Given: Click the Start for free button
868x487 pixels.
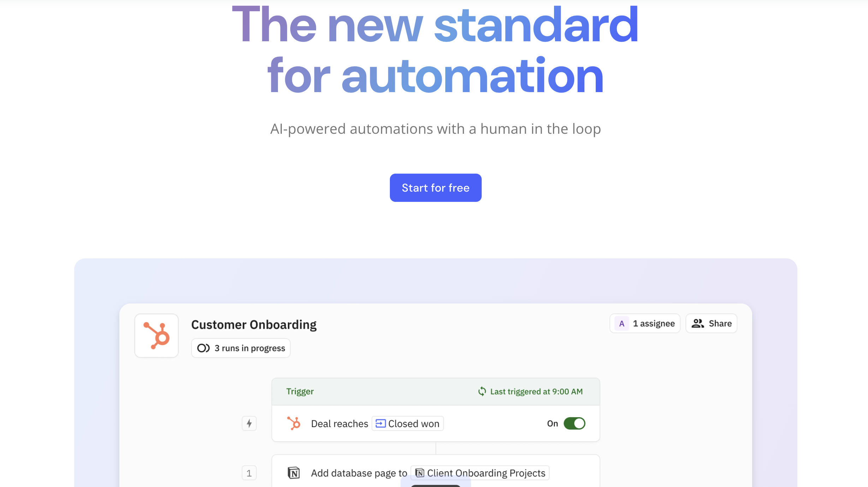Looking at the screenshot, I should (435, 188).
